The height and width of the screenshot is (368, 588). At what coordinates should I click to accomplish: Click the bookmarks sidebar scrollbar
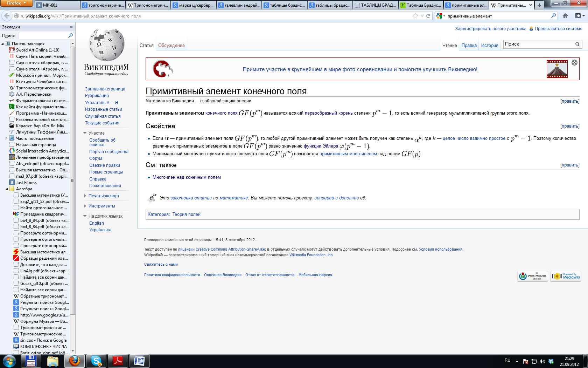(73, 180)
